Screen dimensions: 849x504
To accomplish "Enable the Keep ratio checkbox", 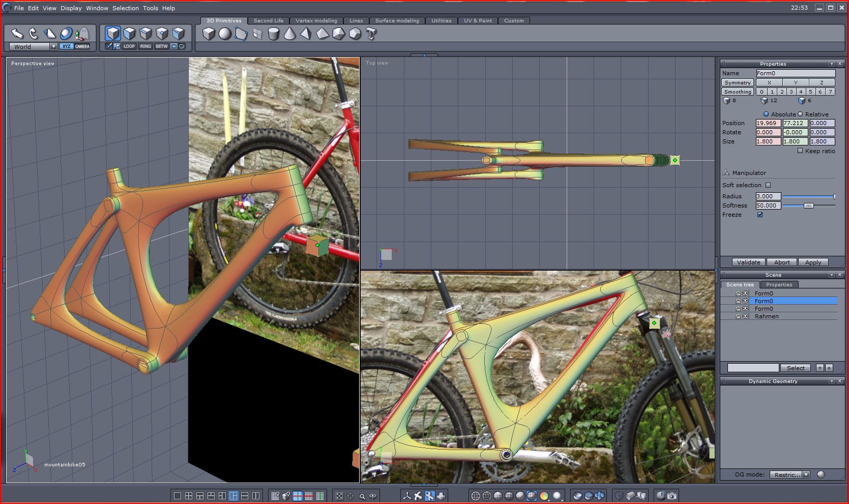I will tap(800, 151).
